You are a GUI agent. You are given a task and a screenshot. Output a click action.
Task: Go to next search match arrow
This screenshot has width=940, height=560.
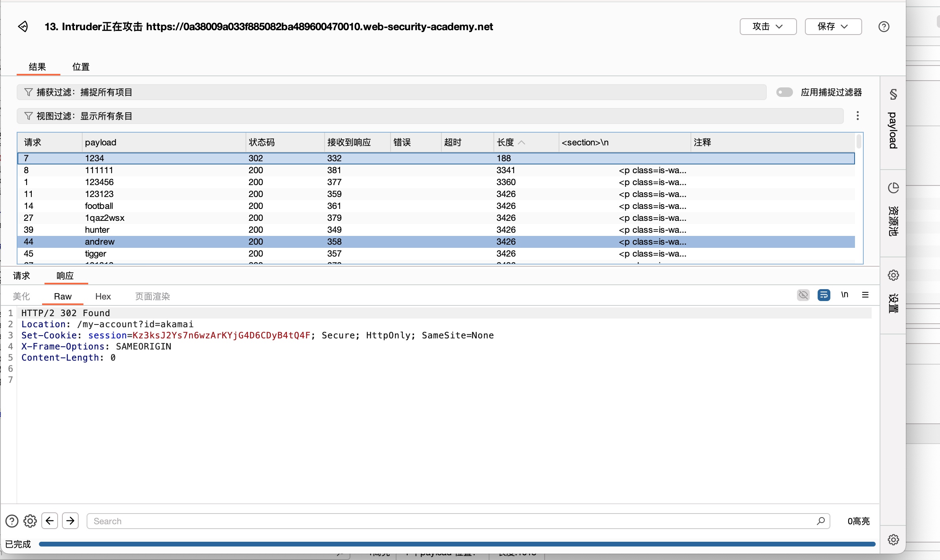tap(70, 521)
